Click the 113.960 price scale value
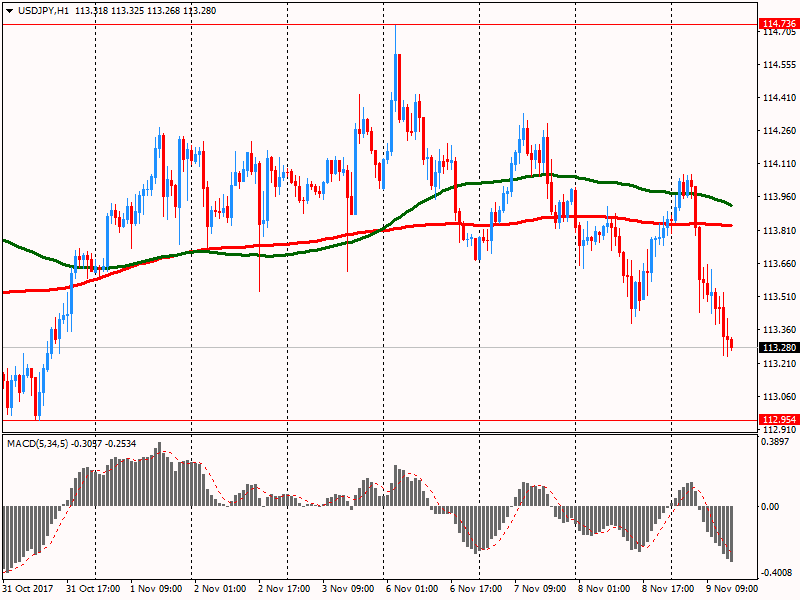 click(x=779, y=196)
